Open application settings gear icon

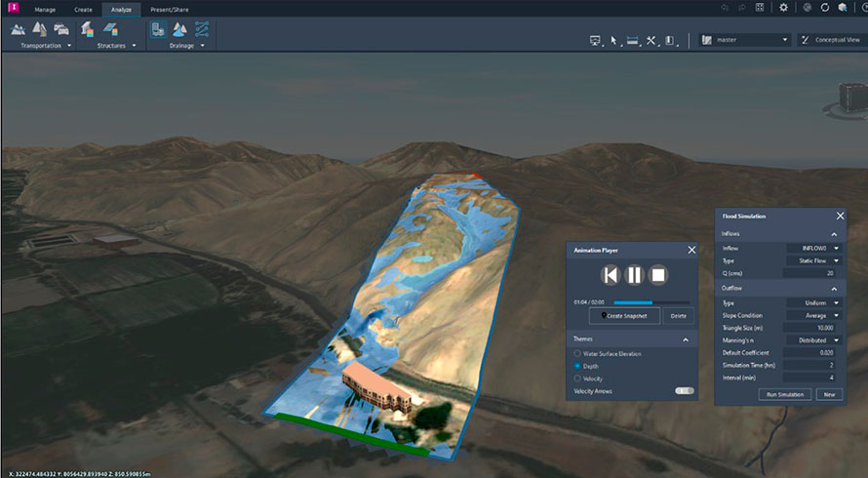(783, 8)
